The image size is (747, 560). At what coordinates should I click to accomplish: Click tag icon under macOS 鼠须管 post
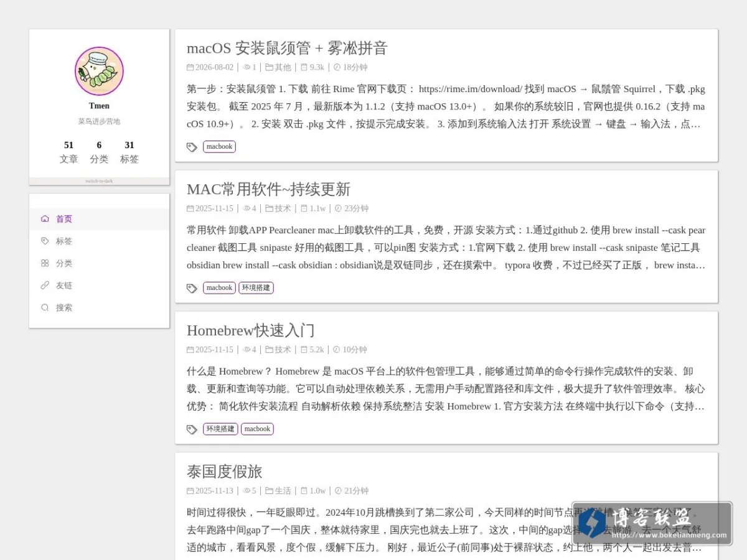click(192, 147)
